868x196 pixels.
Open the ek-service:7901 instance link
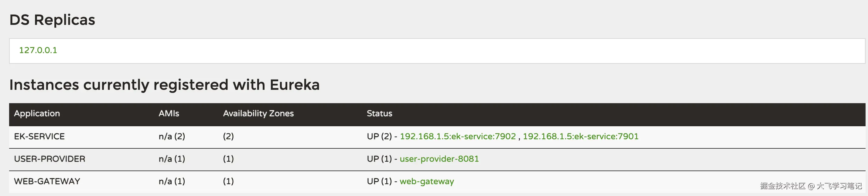coord(580,137)
